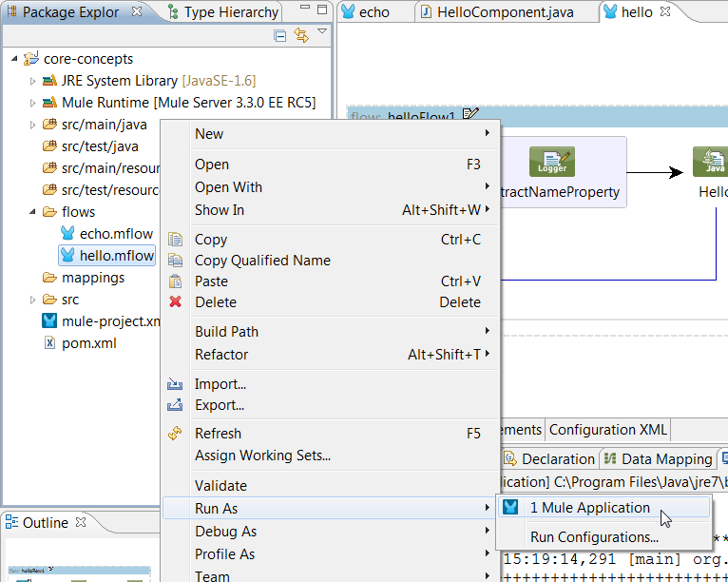The height and width of the screenshot is (582, 728).
Task: Select the Logger component icon in the flow
Action: (552, 163)
